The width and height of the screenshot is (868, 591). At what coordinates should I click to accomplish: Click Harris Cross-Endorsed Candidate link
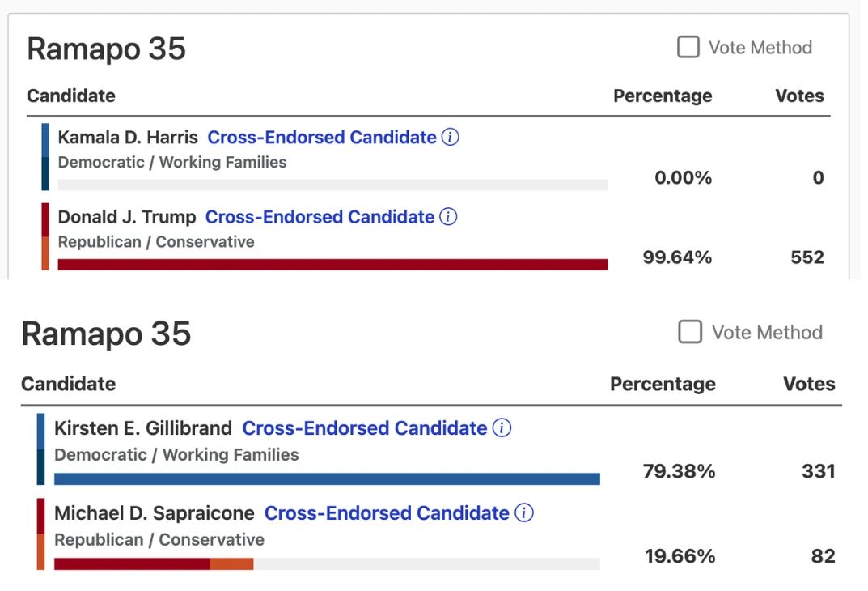point(322,137)
